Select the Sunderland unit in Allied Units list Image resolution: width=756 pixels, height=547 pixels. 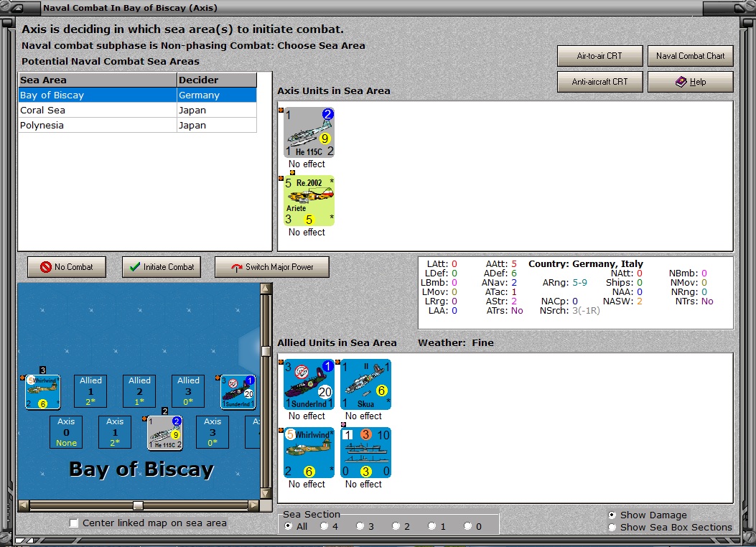[x=309, y=384]
